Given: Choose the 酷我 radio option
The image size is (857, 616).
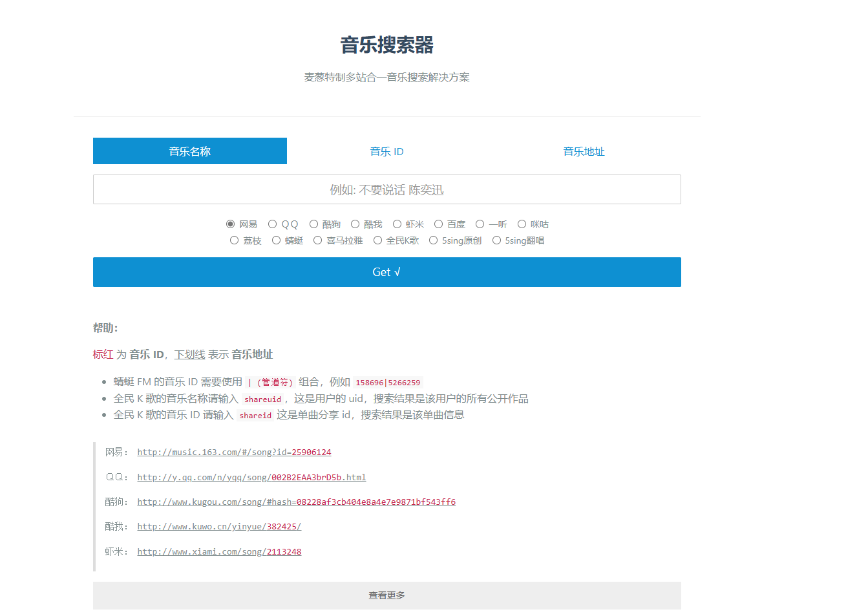Looking at the screenshot, I should [355, 224].
